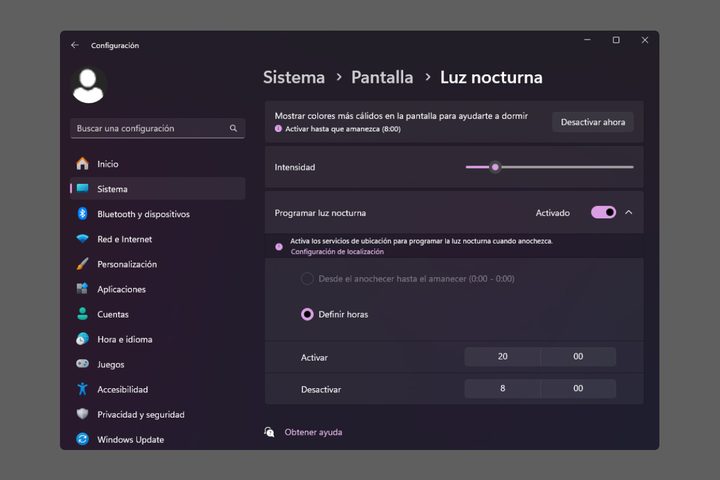Collapse the Programar luz nocturna section
The width and height of the screenshot is (720, 480).
tap(629, 212)
